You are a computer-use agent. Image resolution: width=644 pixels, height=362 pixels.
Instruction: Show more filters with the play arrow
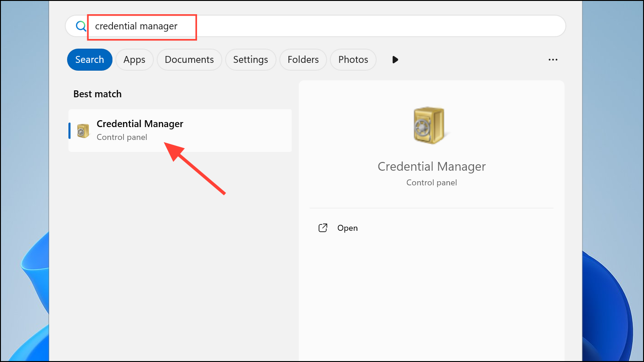click(x=395, y=60)
